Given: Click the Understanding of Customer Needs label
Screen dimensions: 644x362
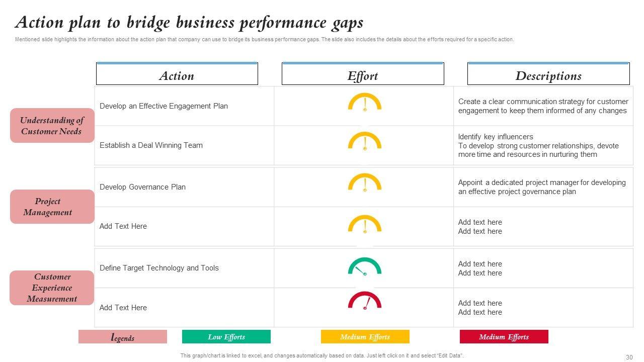Looking at the screenshot, I should click(x=52, y=126).
